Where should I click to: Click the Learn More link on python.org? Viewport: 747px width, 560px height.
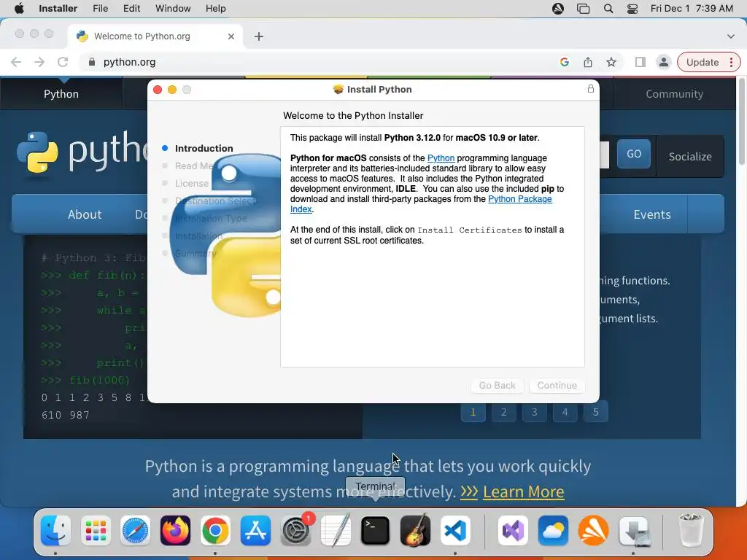click(x=523, y=491)
